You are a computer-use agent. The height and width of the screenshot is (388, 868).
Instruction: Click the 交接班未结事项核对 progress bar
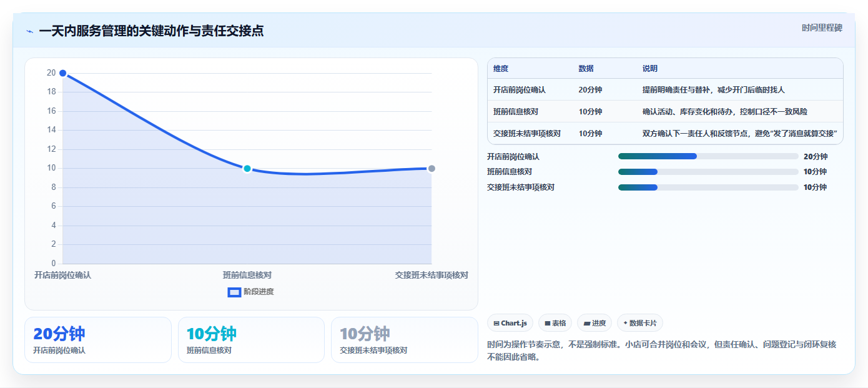(x=708, y=187)
